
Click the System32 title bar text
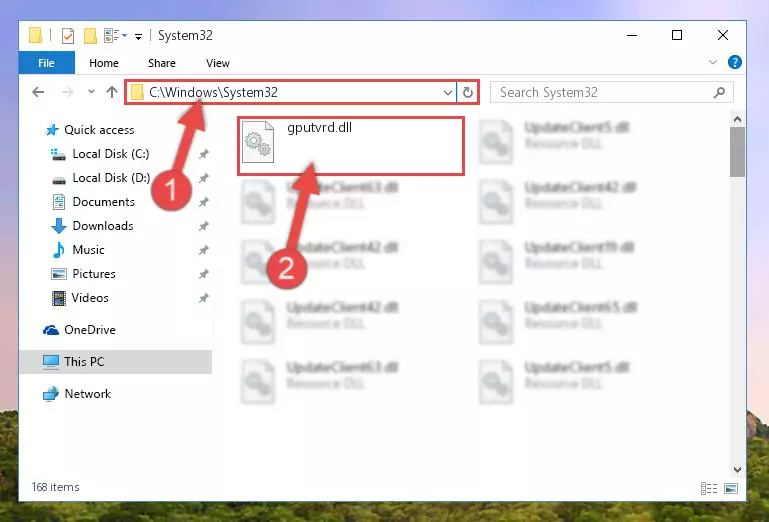point(185,35)
